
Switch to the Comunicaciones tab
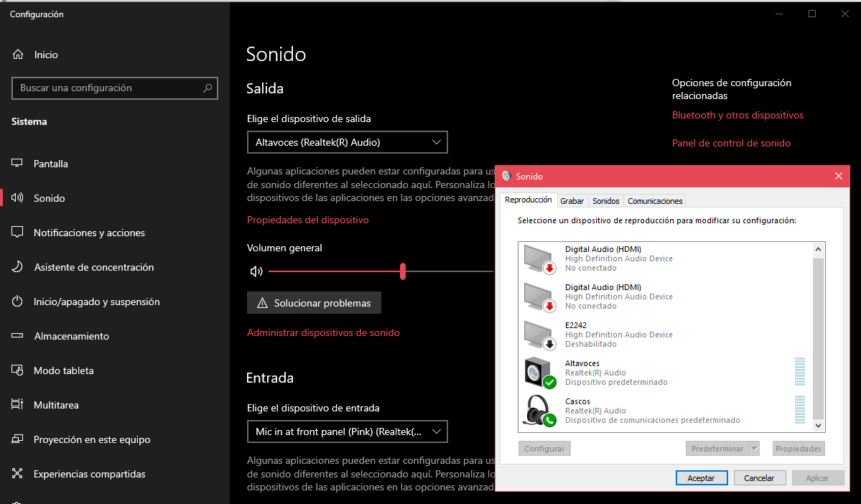point(655,201)
